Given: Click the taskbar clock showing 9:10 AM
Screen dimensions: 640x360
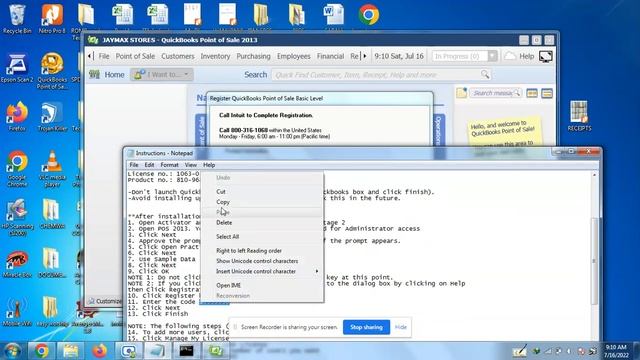Looking at the screenshot, I should tap(616, 351).
